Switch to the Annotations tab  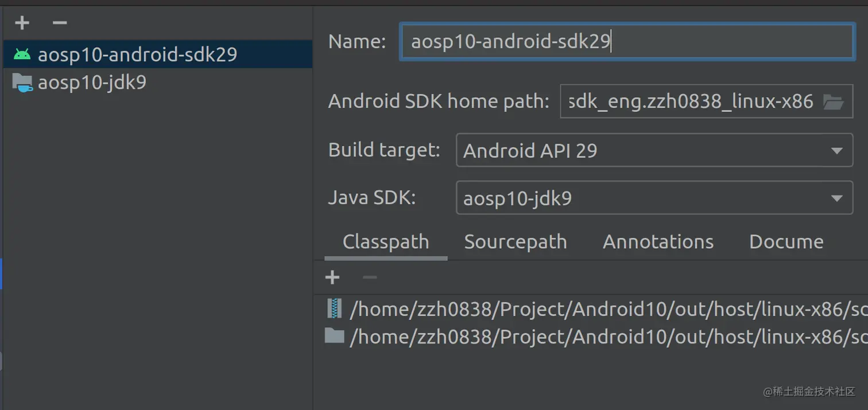coord(658,242)
